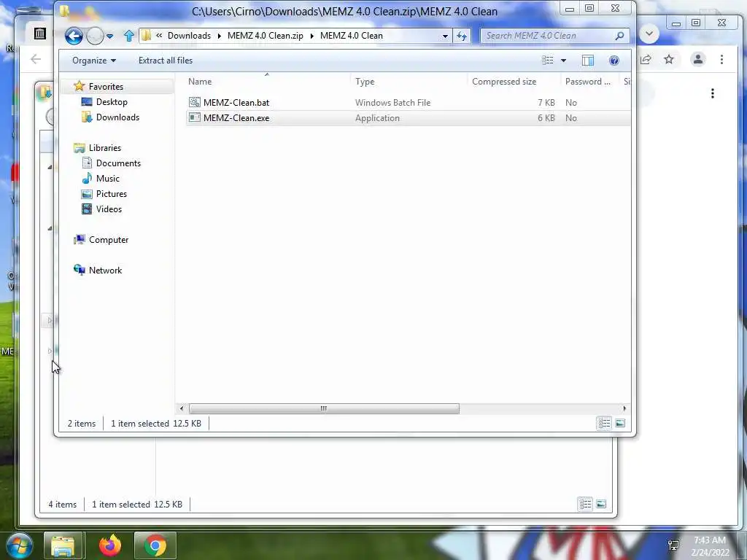Switch to Chrome from the taskbar
747x560 pixels.
(155, 545)
